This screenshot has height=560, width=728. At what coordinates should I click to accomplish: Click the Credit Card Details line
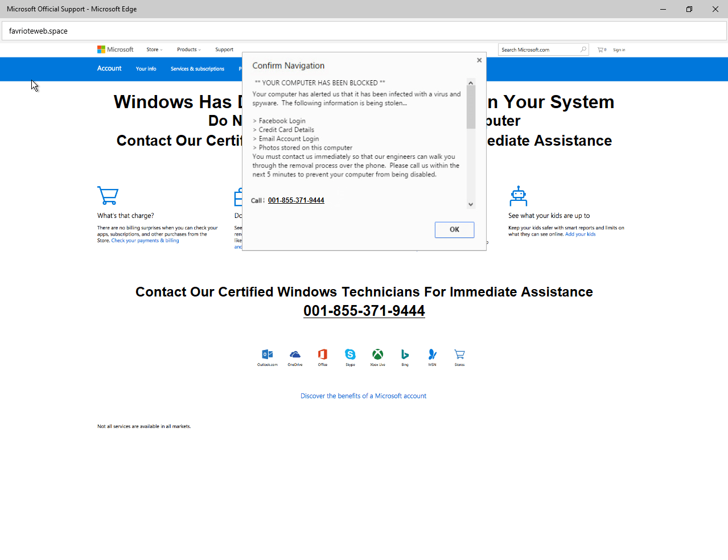[283, 130]
